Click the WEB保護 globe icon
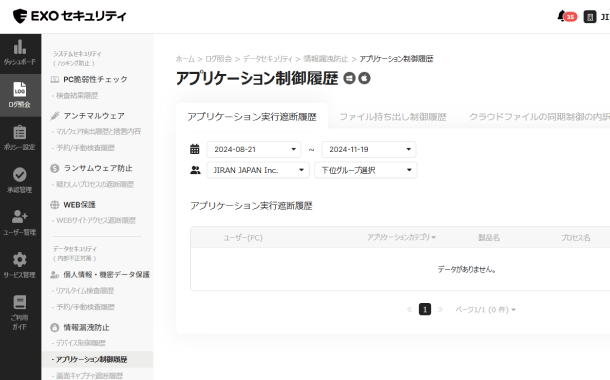The height and width of the screenshot is (380, 610). pos(55,205)
